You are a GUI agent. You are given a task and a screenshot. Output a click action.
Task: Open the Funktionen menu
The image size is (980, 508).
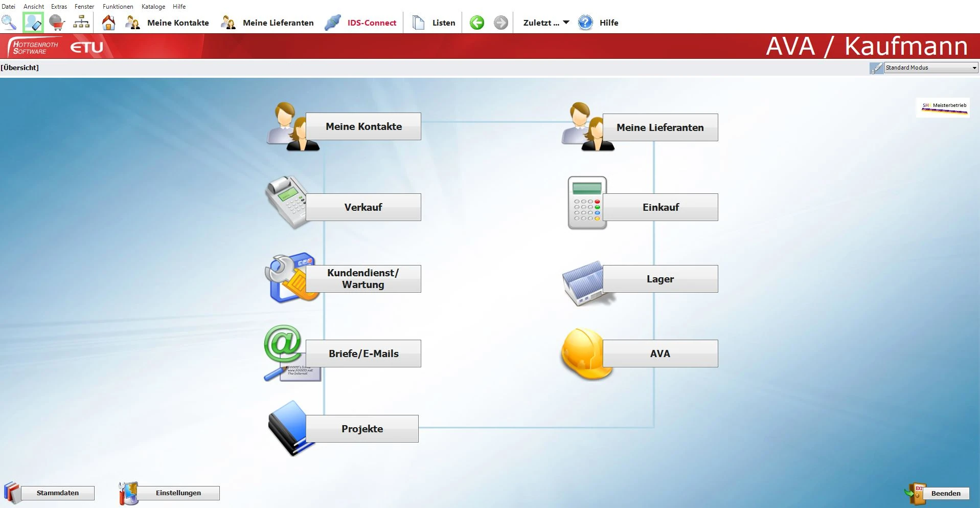(118, 7)
